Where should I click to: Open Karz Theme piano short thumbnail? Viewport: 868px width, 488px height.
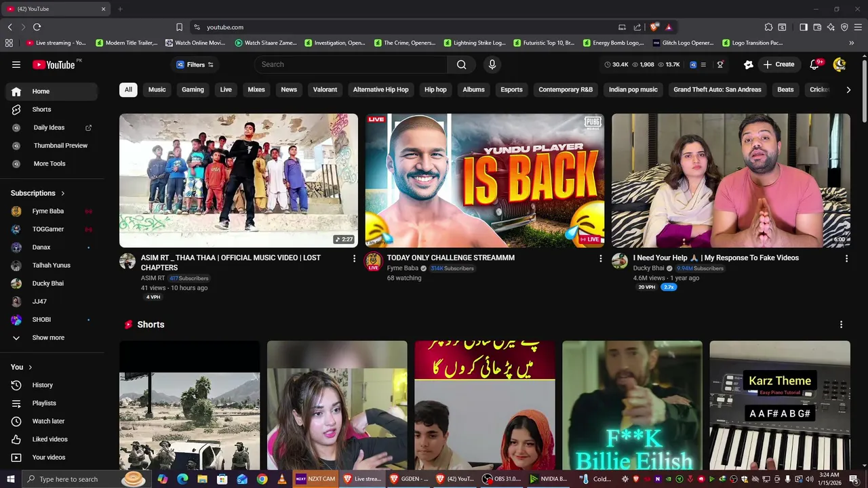[x=780, y=405]
